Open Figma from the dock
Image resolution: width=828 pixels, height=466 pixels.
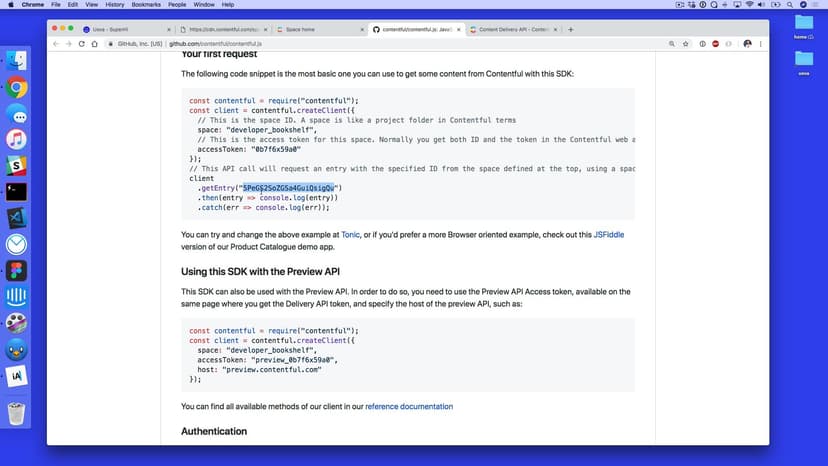(x=17, y=271)
